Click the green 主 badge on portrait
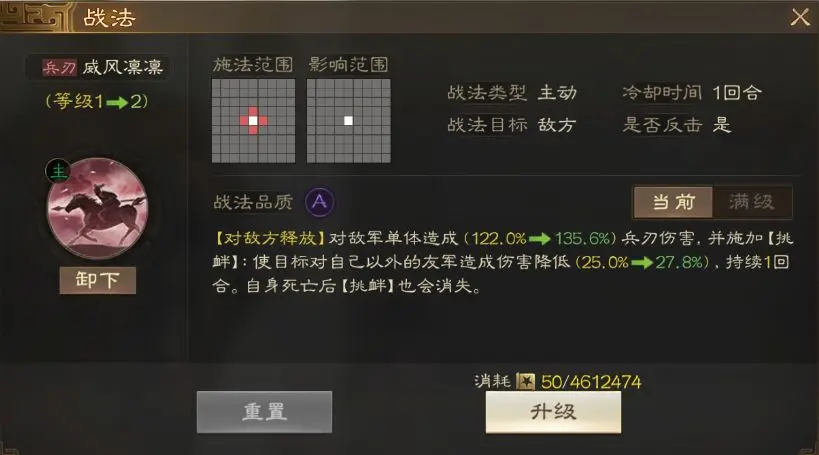This screenshot has width=819, height=455. pyautogui.click(x=58, y=171)
